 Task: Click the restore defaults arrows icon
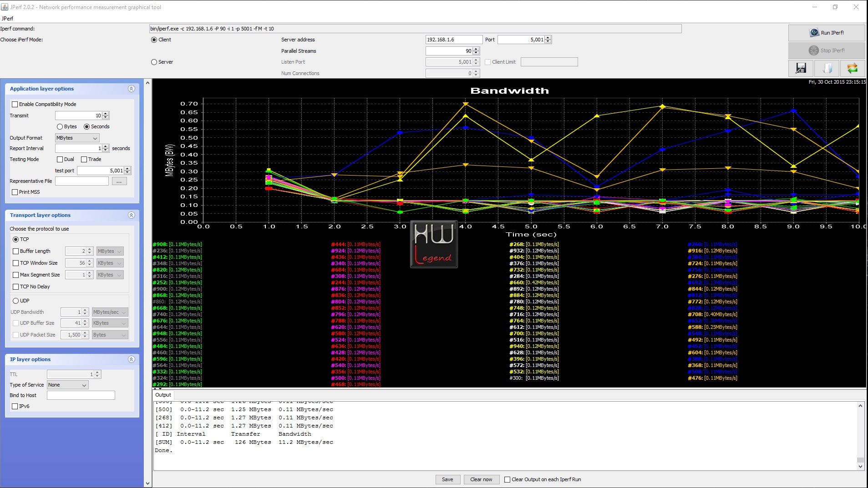(852, 68)
